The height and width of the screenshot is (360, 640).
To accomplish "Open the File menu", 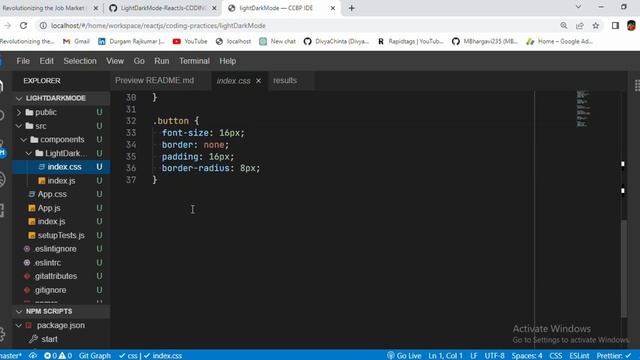I will (x=23, y=61).
